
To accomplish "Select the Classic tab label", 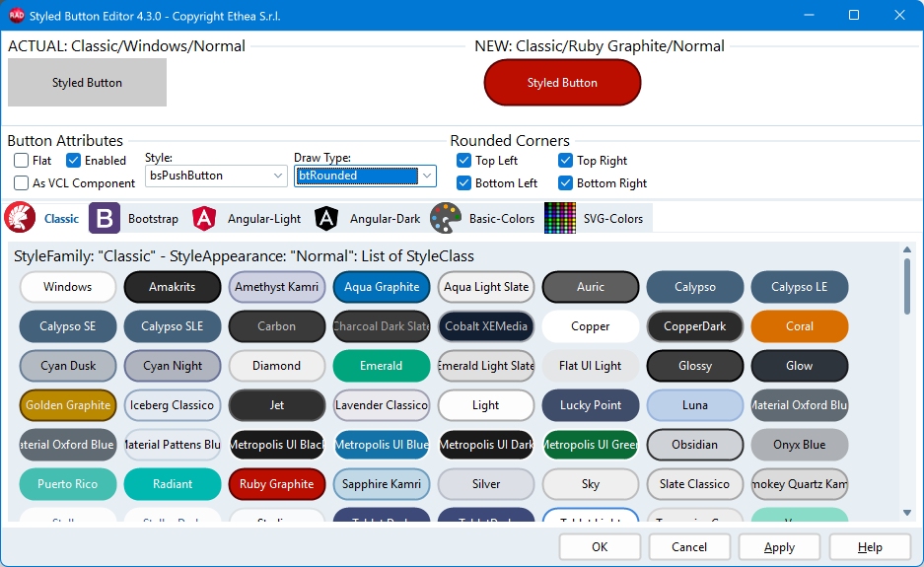I will coord(61,219).
